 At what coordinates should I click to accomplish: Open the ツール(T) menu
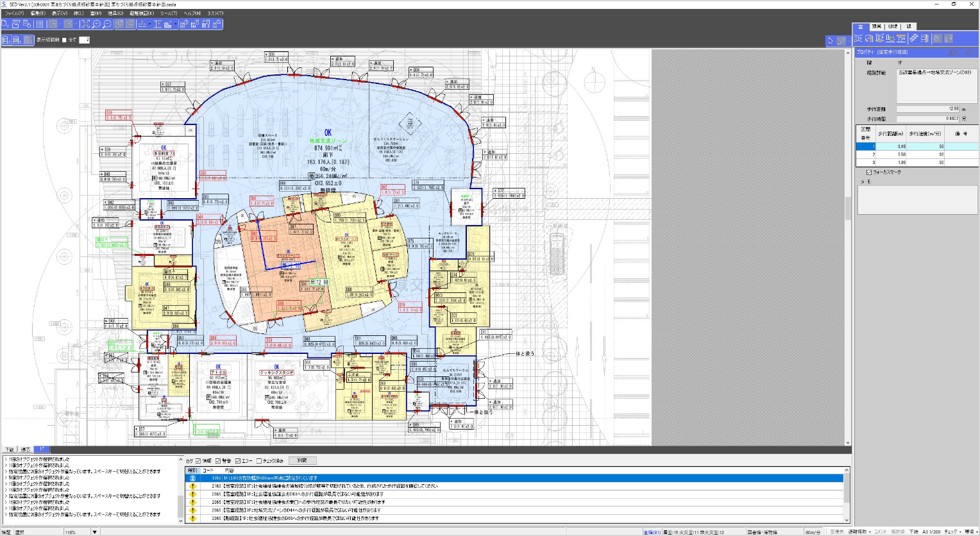(x=169, y=13)
